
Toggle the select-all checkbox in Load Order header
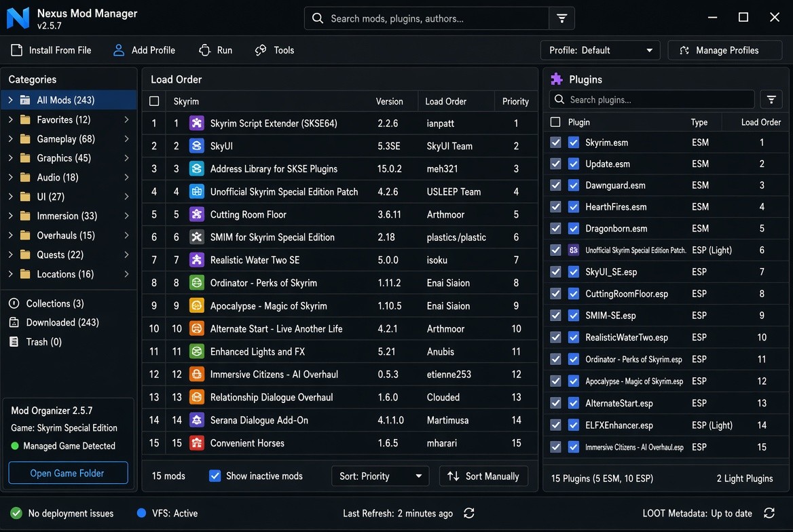pyautogui.click(x=154, y=101)
